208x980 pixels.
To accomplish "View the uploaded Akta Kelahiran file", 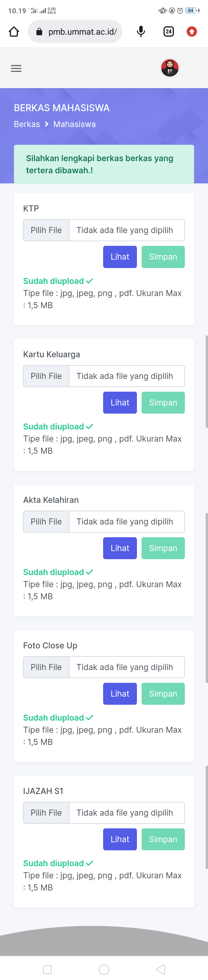I will 120,548.
